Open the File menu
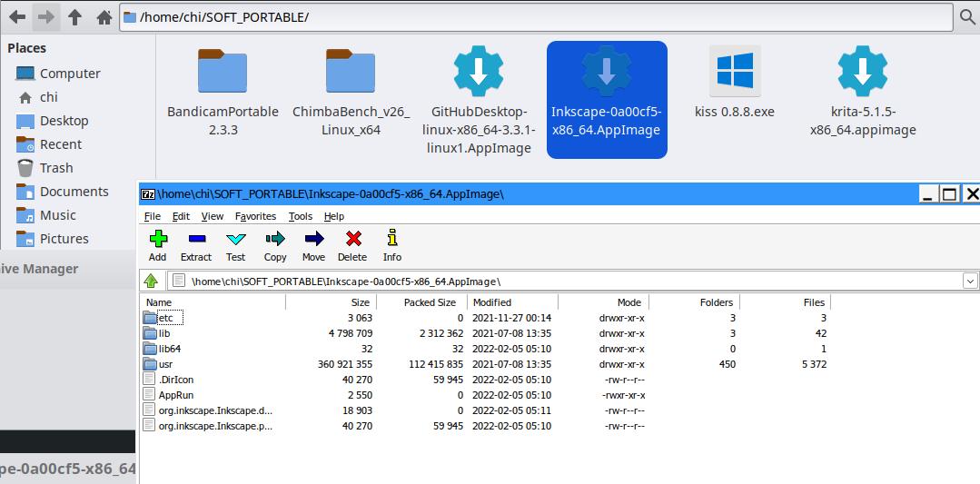The height and width of the screenshot is (484, 980). pyautogui.click(x=152, y=216)
